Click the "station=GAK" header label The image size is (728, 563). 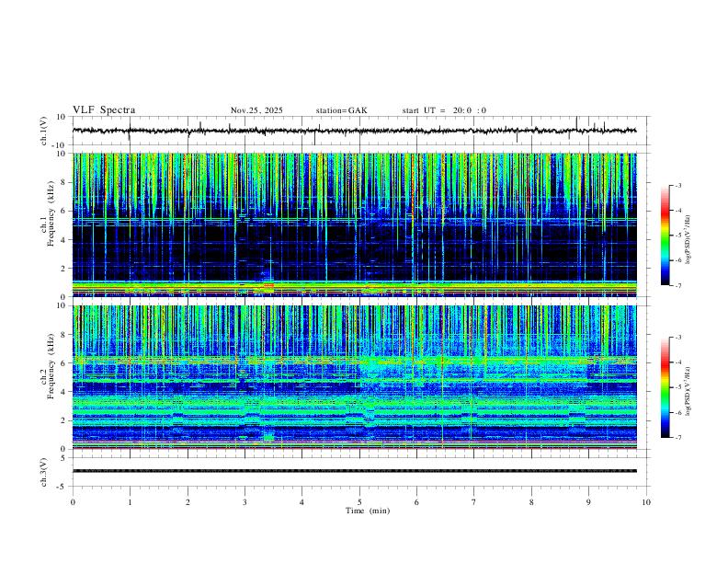pos(342,110)
